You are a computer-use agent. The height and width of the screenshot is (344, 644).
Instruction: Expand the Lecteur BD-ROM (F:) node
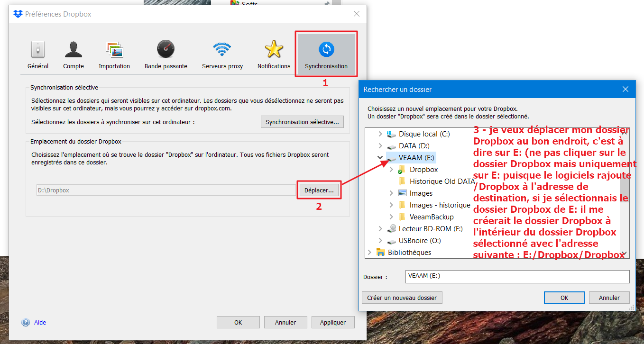pos(380,228)
